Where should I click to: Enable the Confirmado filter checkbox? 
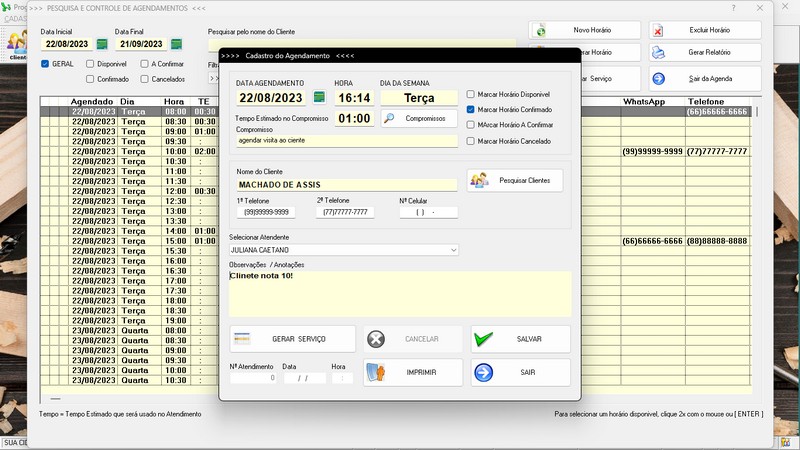[90, 79]
